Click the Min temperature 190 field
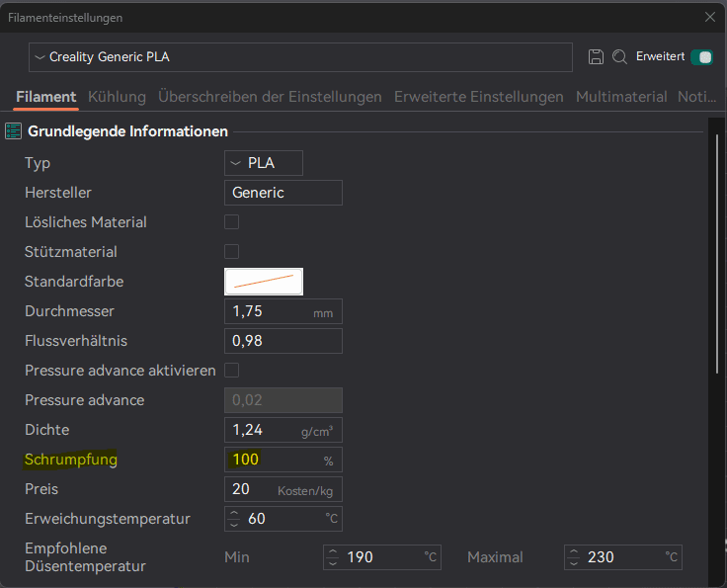 (382, 557)
